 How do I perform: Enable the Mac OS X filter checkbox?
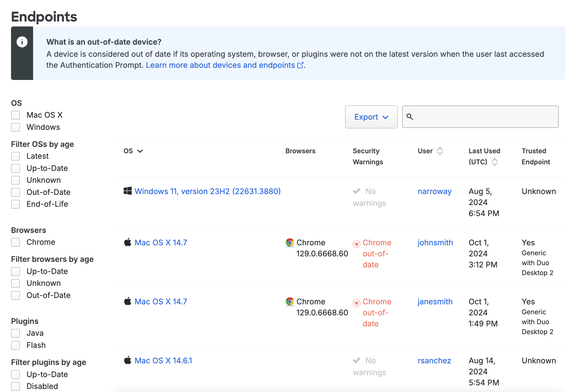pyautogui.click(x=15, y=115)
